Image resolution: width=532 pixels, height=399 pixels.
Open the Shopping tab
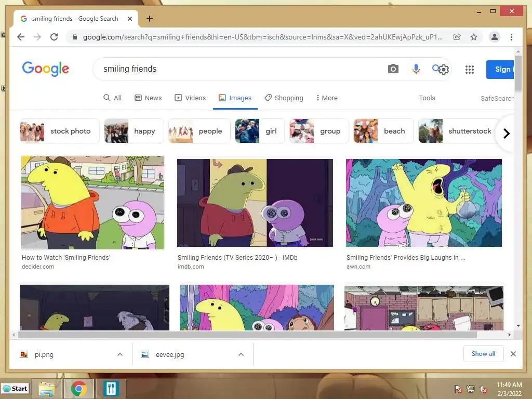284,98
